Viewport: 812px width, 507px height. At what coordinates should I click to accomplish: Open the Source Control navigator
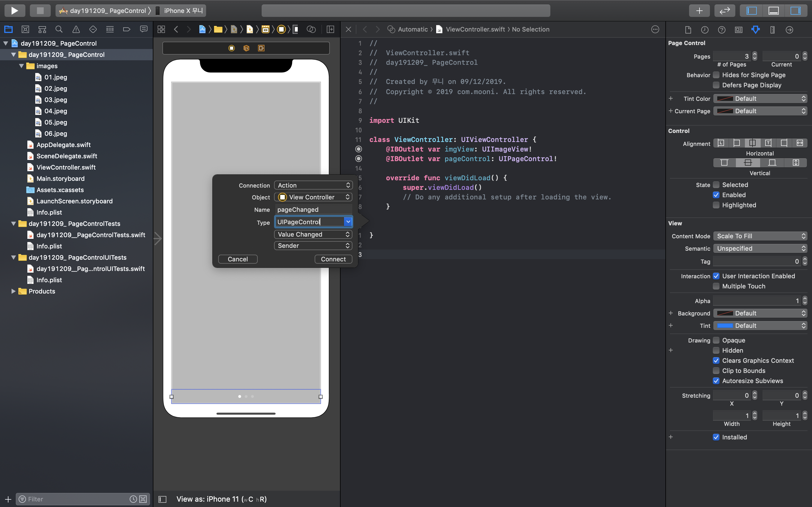[25, 30]
